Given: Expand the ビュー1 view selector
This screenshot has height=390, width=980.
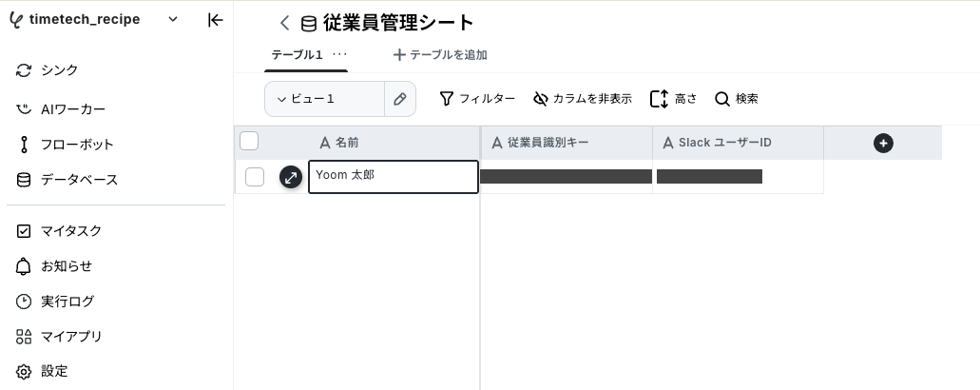Looking at the screenshot, I should click(x=324, y=99).
